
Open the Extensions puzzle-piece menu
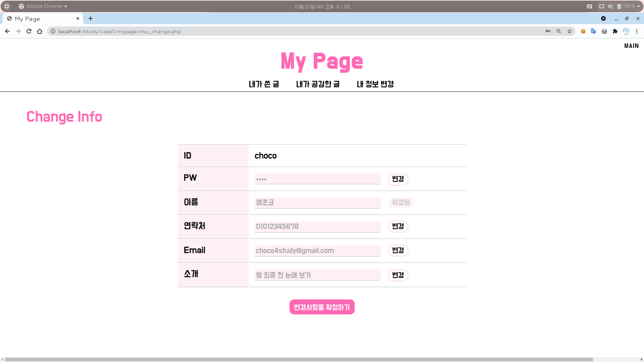[615, 31]
